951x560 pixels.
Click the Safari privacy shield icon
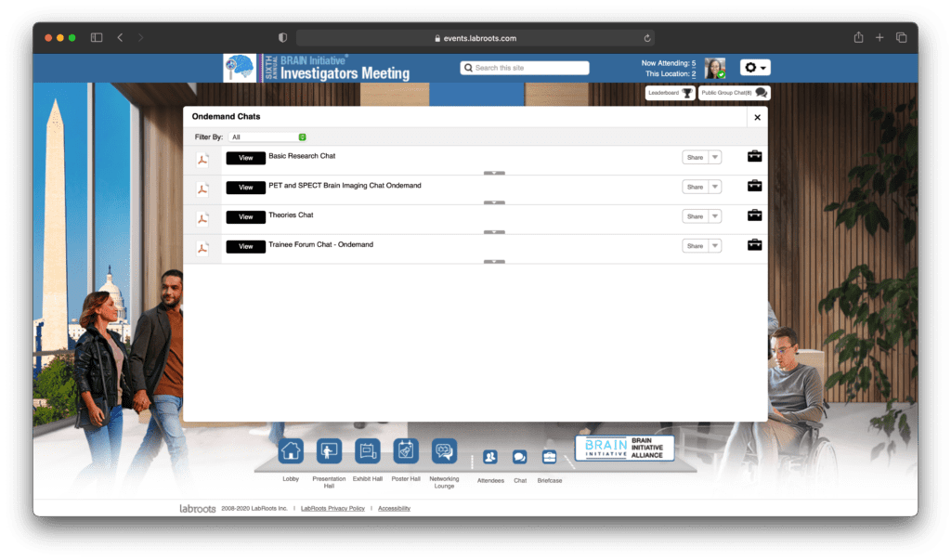pyautogui.click(x=282, y=38)
